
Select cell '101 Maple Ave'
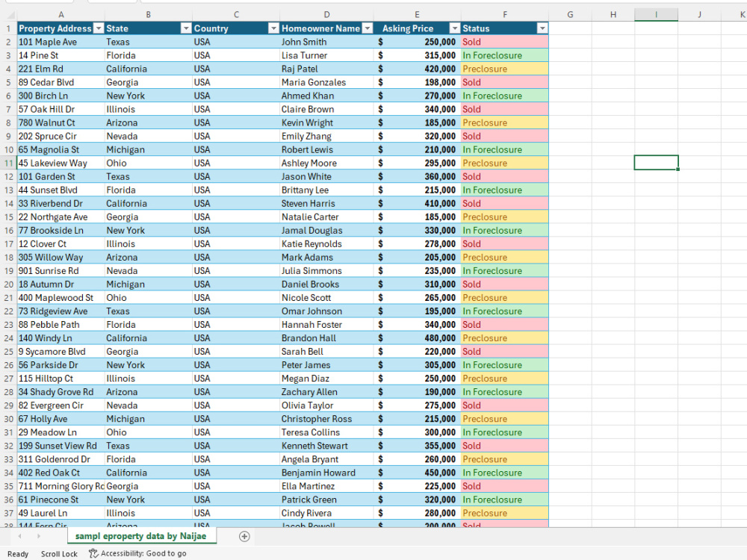[x=61, y=42]
